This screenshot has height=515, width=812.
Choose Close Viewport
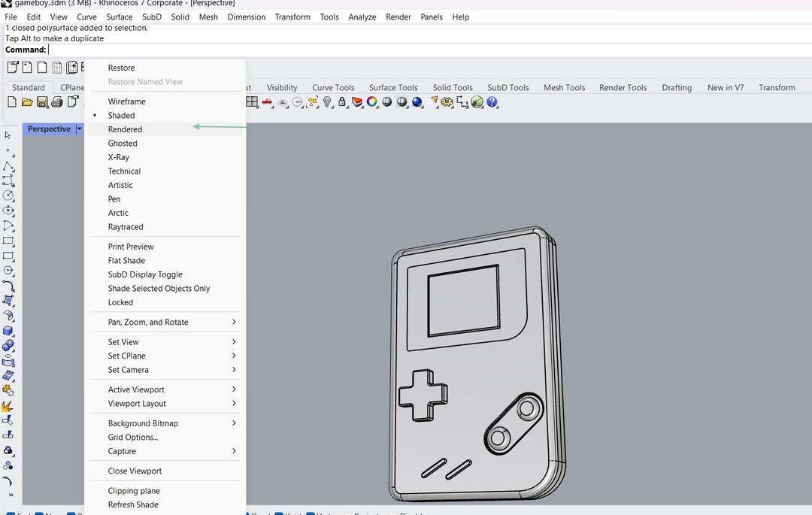(x=135, y=471)
